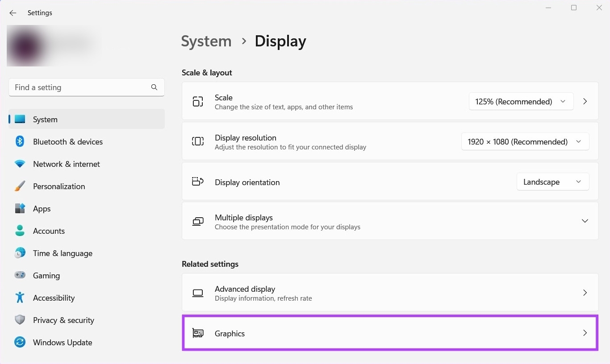This screenshot has width=610, height=364.
Task: Click the search magnifier icon
Action: click(x=154, y=87)
